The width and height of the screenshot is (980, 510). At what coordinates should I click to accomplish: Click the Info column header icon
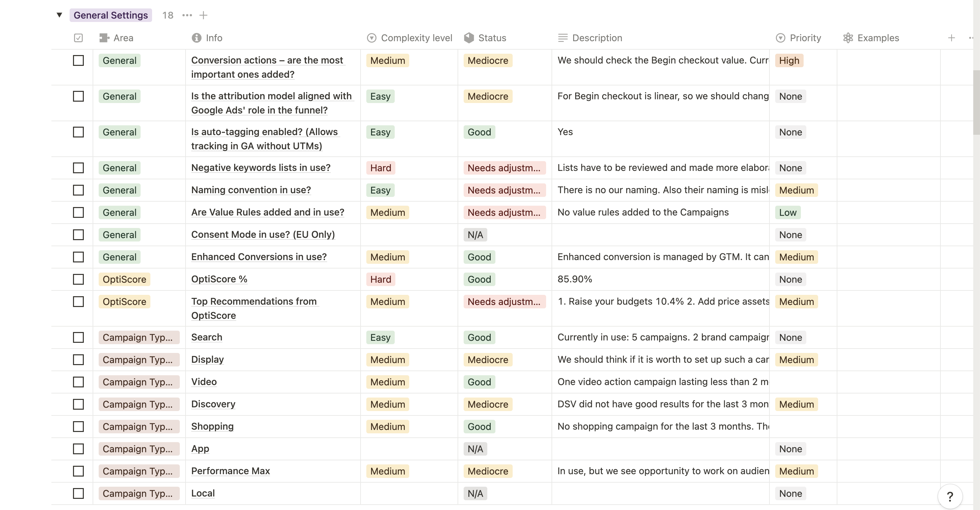point(196,38)
